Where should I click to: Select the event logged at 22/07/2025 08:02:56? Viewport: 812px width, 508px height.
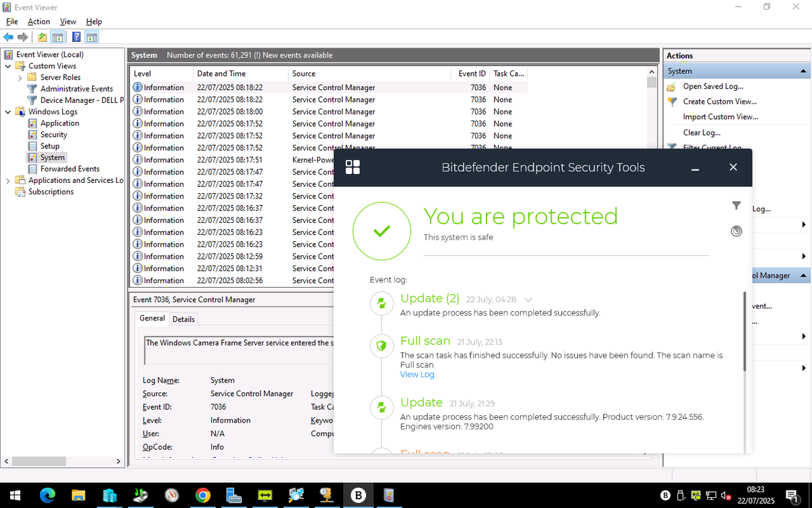[x=232, y=280]
